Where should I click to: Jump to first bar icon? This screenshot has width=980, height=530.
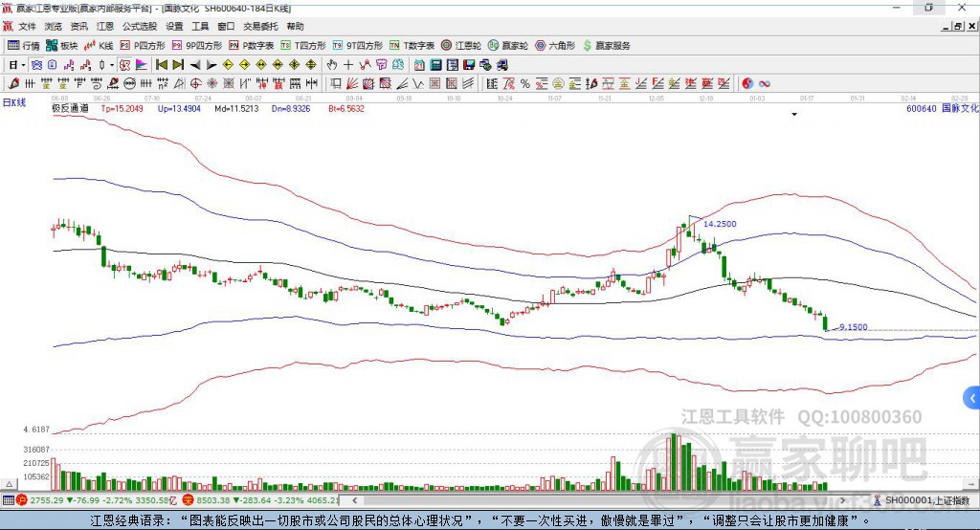161,65
